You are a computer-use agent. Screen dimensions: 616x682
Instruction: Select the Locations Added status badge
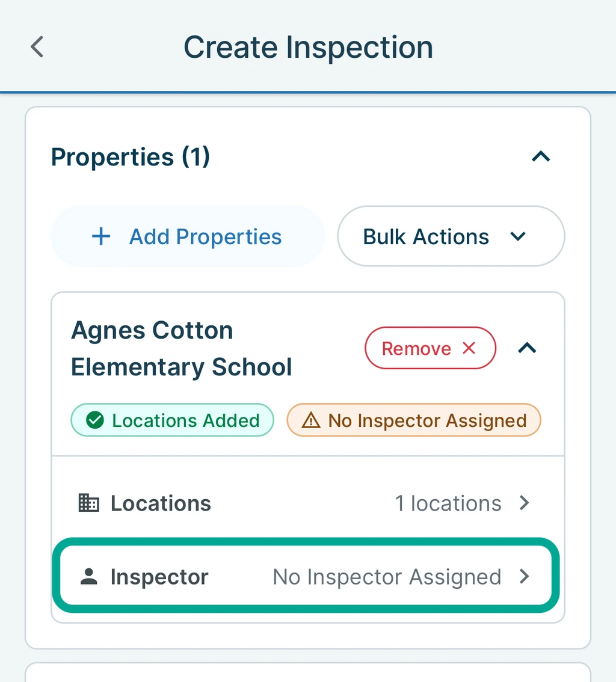tap(172, 420)
